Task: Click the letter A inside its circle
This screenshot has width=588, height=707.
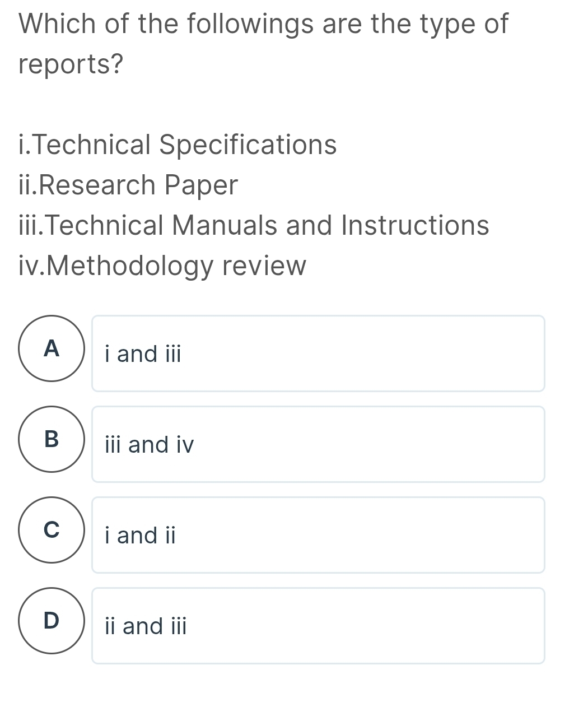Action: [51, 350]
